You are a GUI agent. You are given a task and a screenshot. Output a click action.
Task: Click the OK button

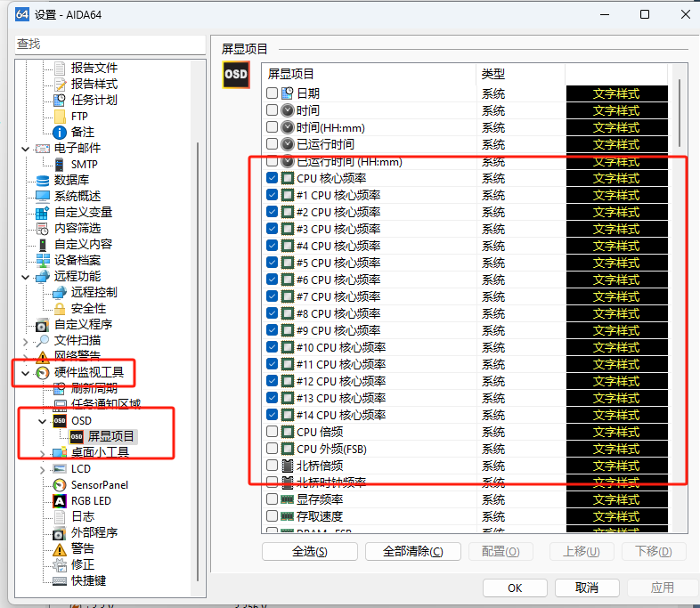coord(515,588)
